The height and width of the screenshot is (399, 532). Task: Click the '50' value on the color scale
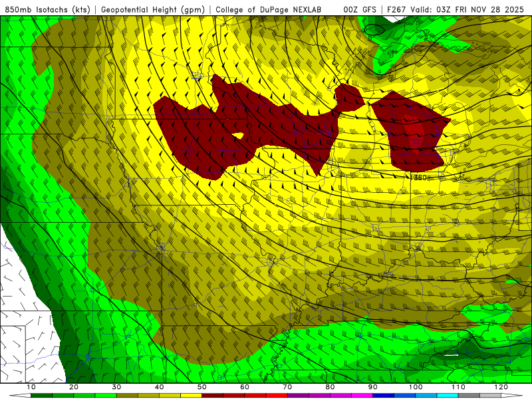202,387
